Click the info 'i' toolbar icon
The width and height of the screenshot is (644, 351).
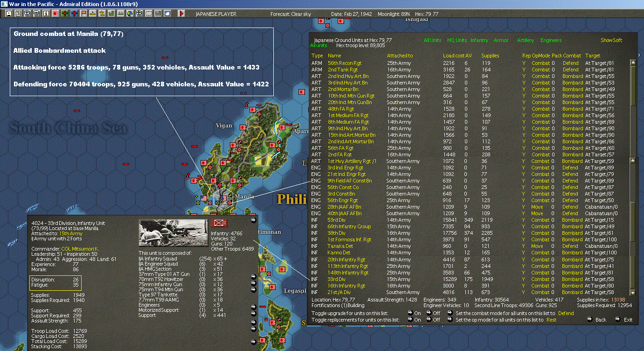click(x=46, y=13)
